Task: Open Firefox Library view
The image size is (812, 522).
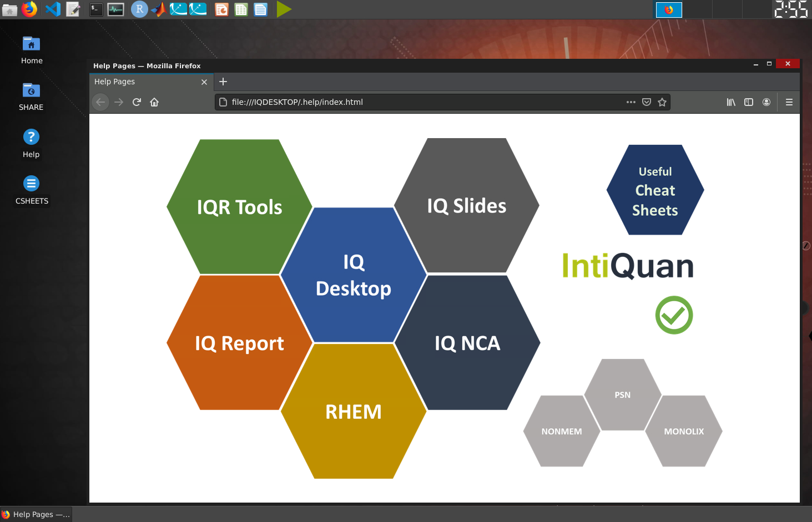Action: click(731, 102)
